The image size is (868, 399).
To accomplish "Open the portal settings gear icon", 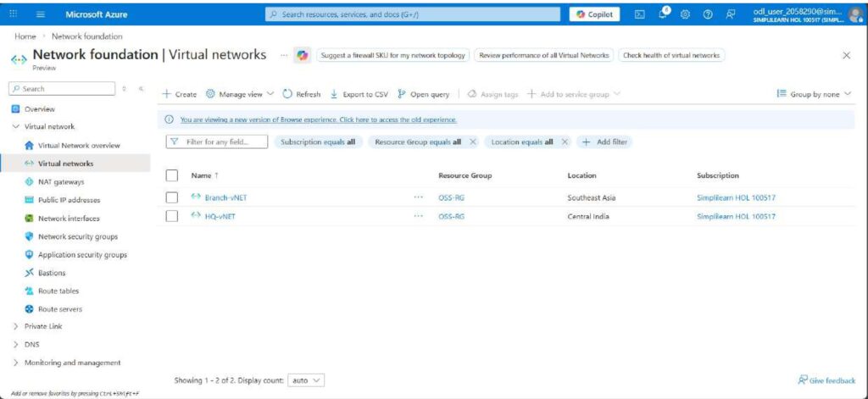I will pyautogui.click(x=686, y=14).
